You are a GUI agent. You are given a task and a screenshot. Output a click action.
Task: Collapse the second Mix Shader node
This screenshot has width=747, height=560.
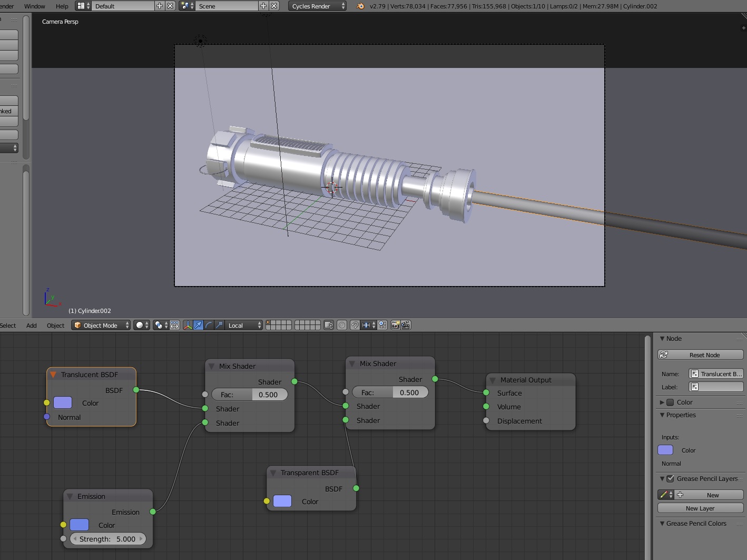[352, 363]
